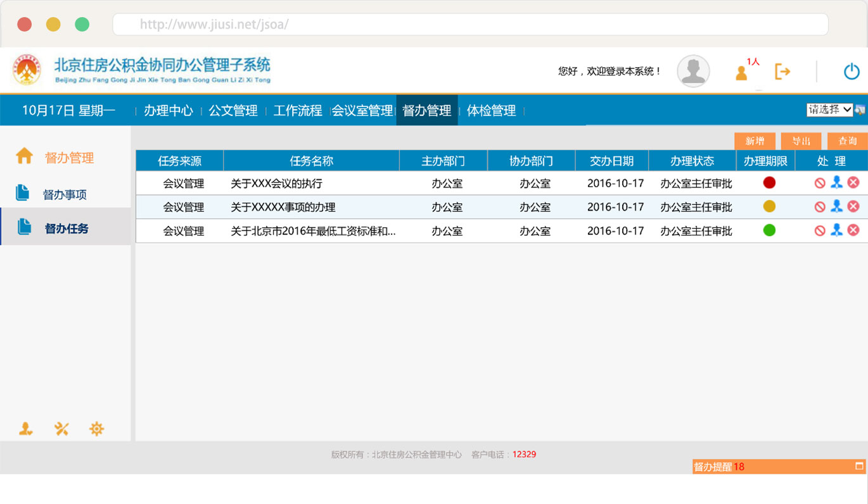Click the orange gear settings icon in sidebar
868x504 pixels.
[x=96, y=429]
